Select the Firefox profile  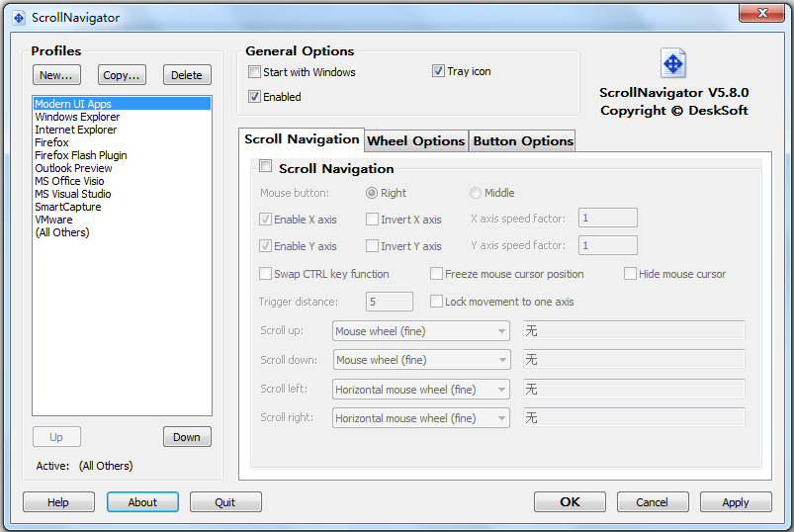(122, 142)
